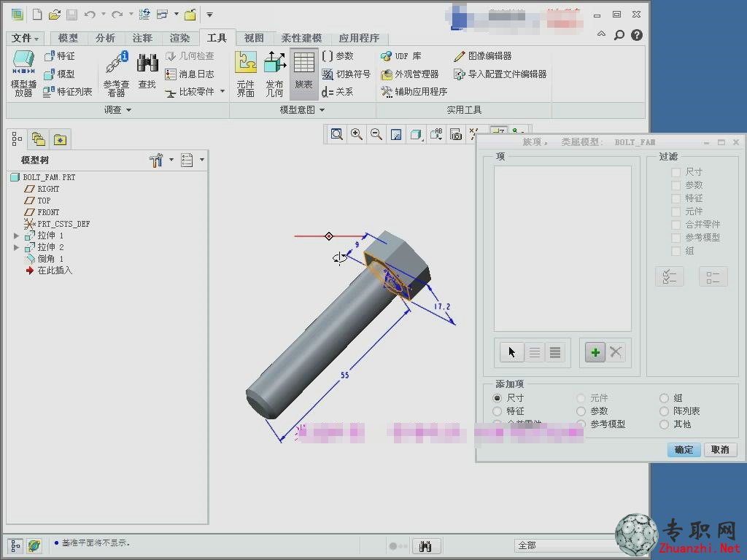Open the display style cube dropdown
This screenshot has height=560, width=747.
(417, 134)
